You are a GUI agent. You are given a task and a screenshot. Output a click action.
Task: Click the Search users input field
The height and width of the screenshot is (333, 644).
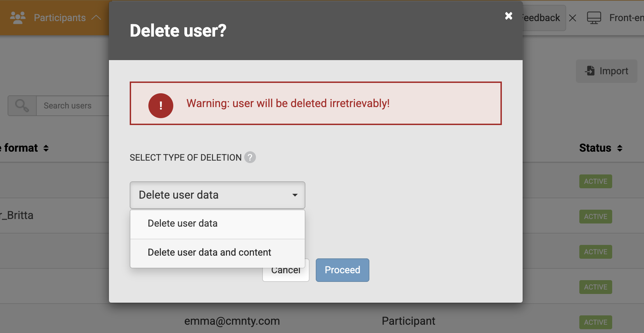(73, 106)
